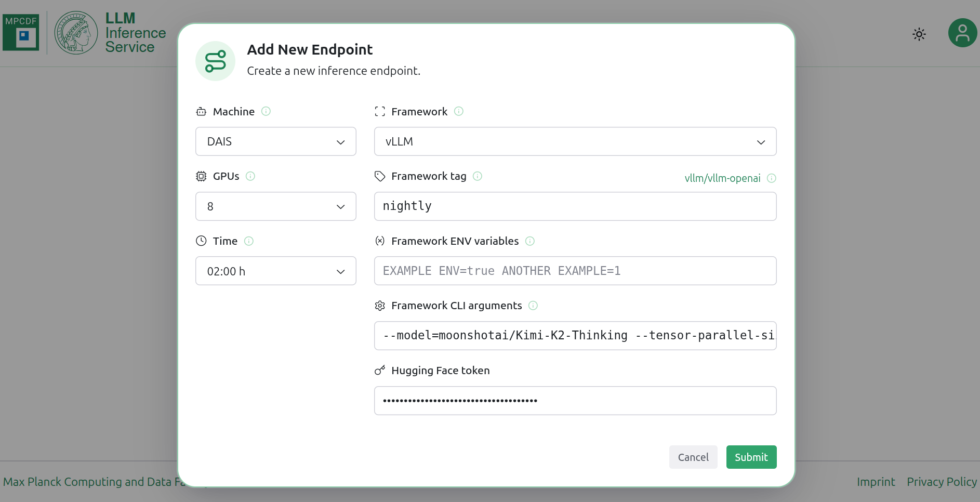This screenshot has height=502, width=980.
Task: Click the Machine info icon
Action: [266, 111]
